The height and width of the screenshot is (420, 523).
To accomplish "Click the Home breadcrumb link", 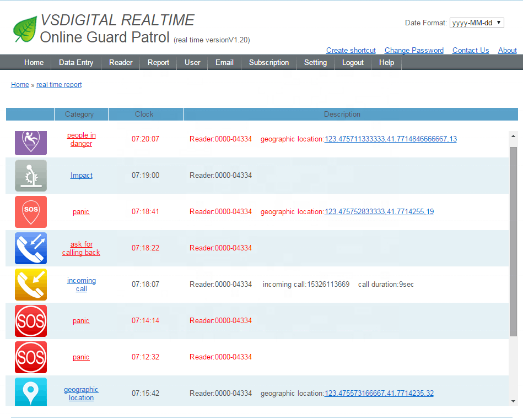I will pyautogui.click(x=20, y=85).
